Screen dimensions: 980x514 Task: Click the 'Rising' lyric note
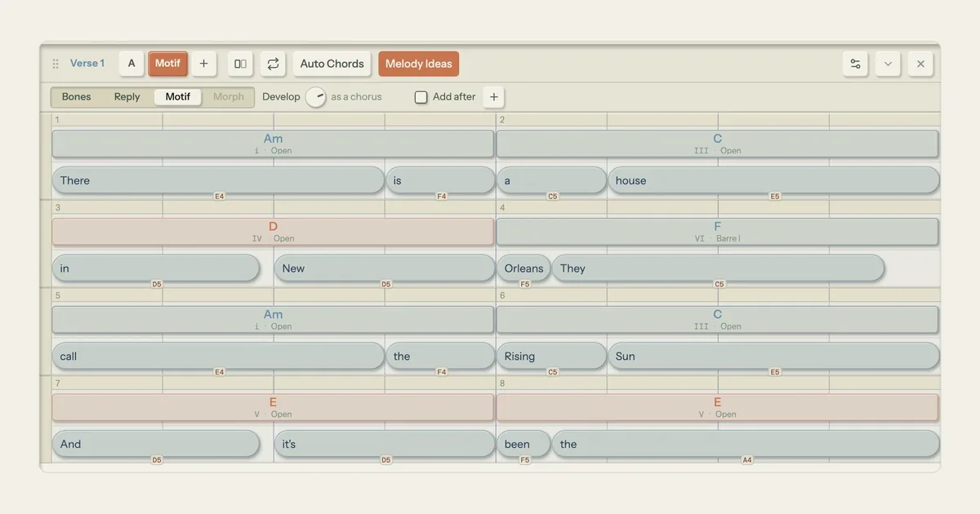tap(551, 357)
